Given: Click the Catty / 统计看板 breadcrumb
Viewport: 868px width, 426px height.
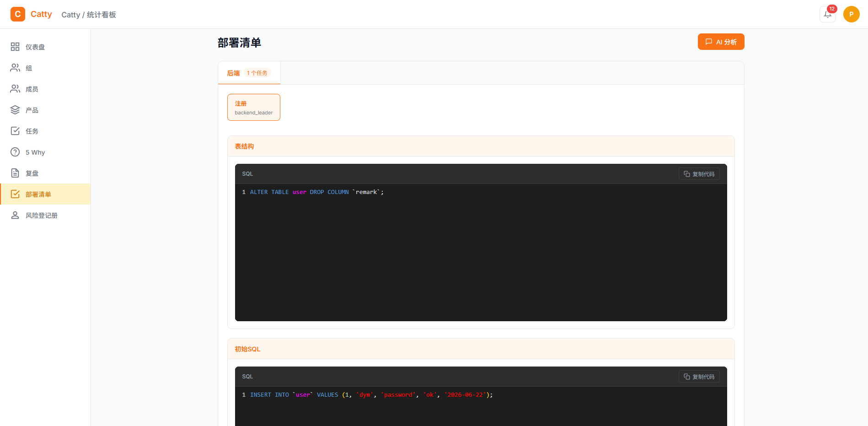Looking at the screenshot, I should 89,15.
